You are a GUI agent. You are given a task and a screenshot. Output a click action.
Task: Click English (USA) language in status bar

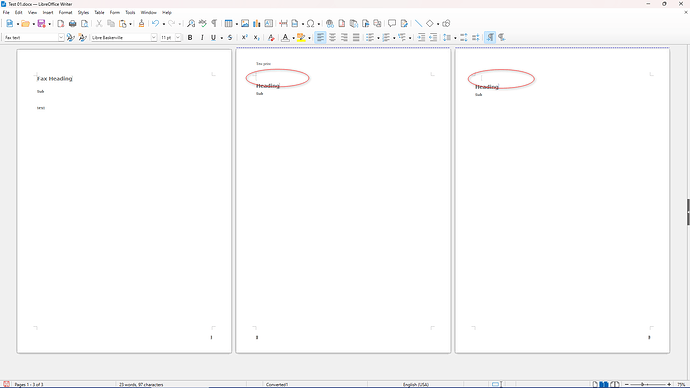[x=415, y=384]
